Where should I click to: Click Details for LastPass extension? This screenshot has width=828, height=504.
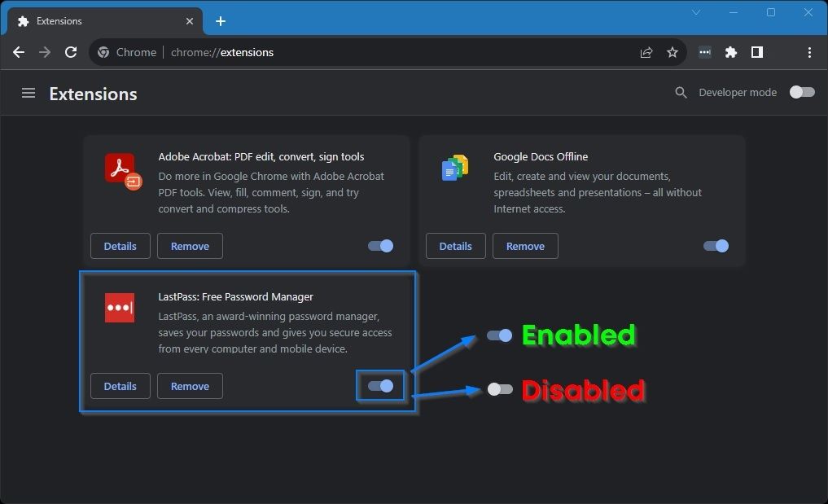point(120,385)
